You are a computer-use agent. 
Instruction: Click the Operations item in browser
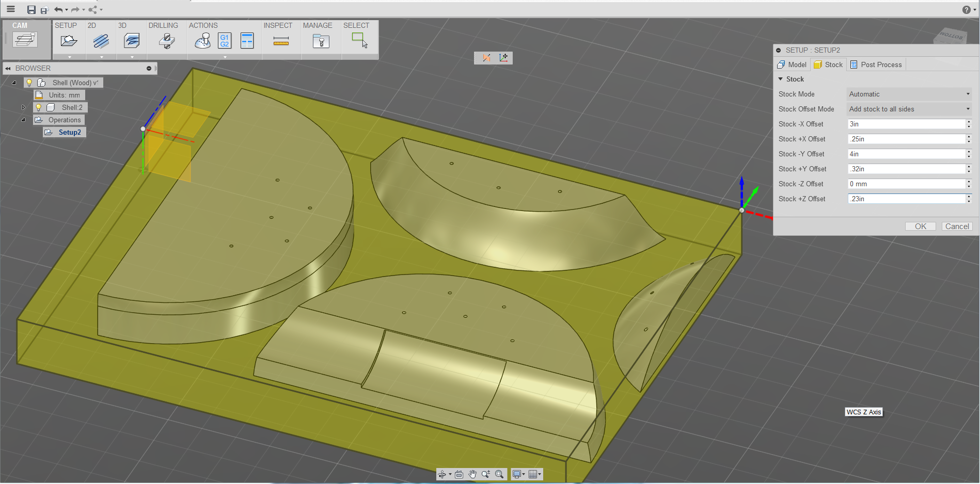(x=65, y=120)
